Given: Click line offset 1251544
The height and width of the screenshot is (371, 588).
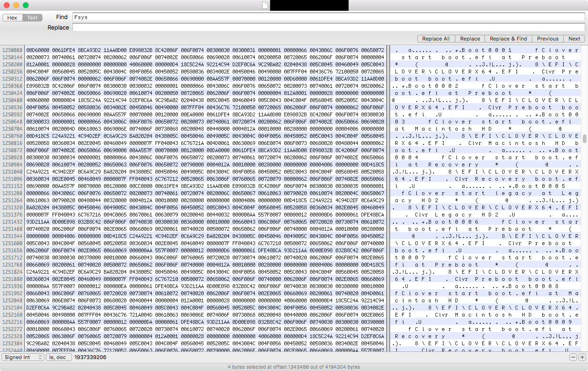Looking at the screenshot, I should pos(12,236).
